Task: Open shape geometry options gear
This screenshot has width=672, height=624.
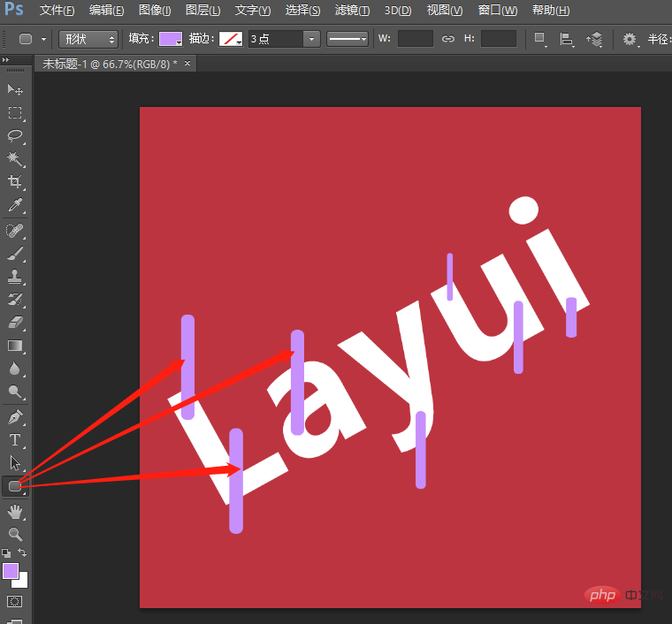Action: pos(630,40)
